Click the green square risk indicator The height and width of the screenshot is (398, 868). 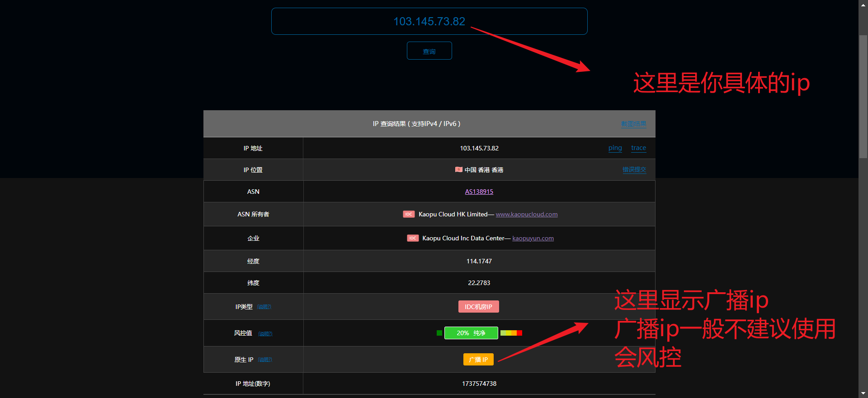(439, 333)
